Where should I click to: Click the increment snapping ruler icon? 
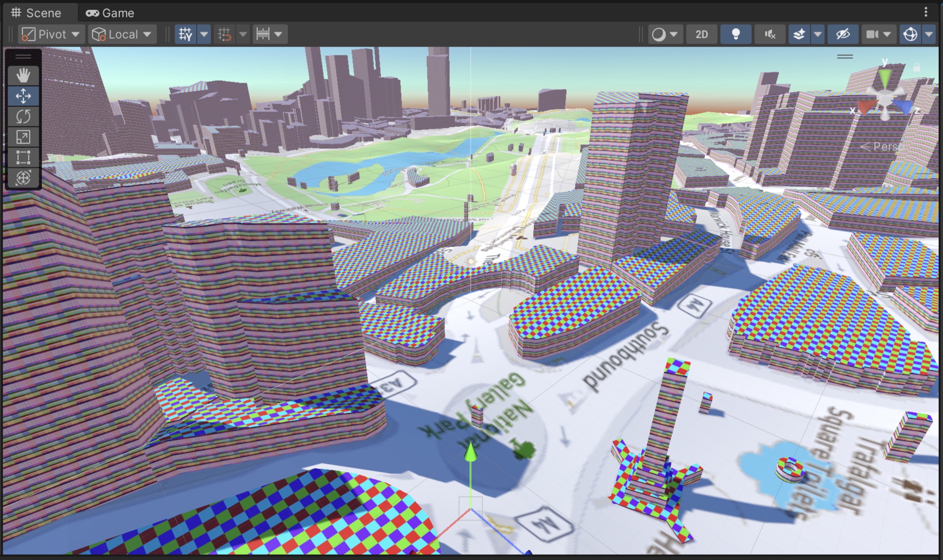(x=263, y=34)
